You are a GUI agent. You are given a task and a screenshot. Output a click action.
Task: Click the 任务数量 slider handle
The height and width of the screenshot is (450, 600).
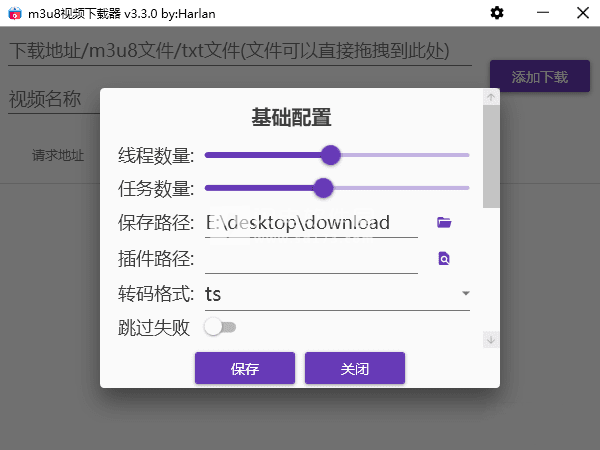click(x=323, y=188)
